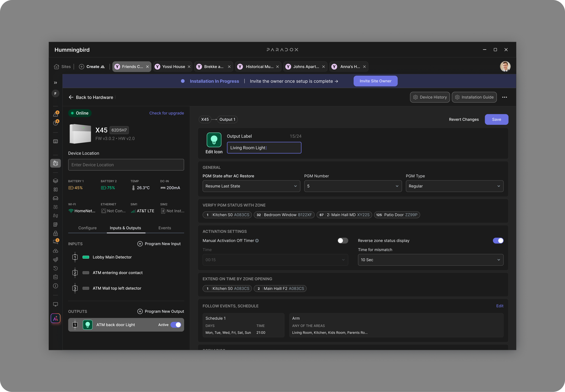Open the more options three-dots menu
The image size is (565, 392).
click(504, 97)
